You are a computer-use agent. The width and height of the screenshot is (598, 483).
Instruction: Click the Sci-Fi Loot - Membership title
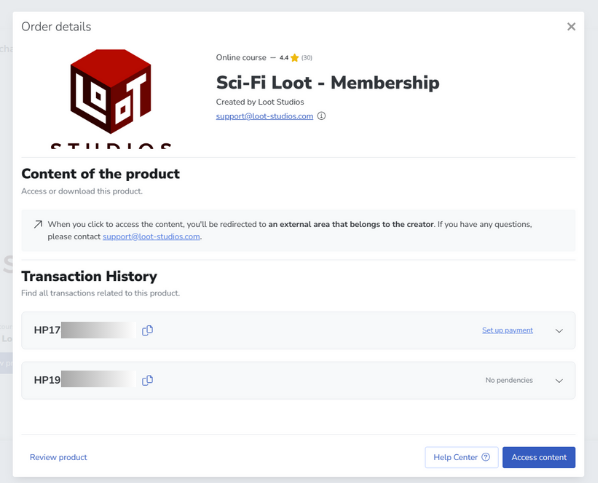click(x=328, y=82)
